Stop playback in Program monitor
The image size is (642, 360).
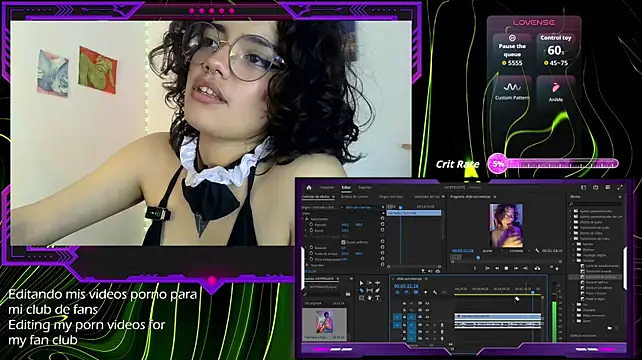click(506, 268)
